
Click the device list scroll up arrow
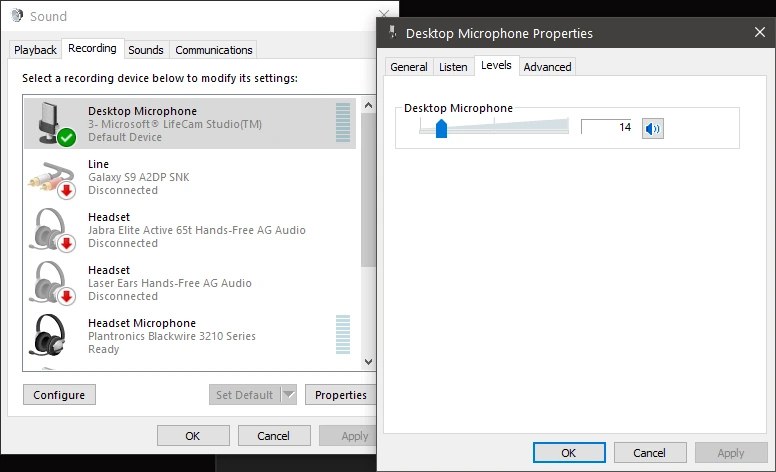point(368,105)
